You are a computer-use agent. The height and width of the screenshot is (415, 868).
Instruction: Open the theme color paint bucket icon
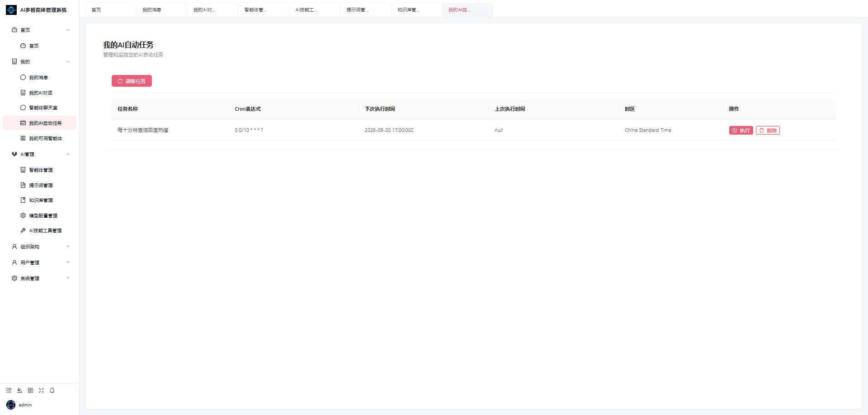[x=19, y=390]
